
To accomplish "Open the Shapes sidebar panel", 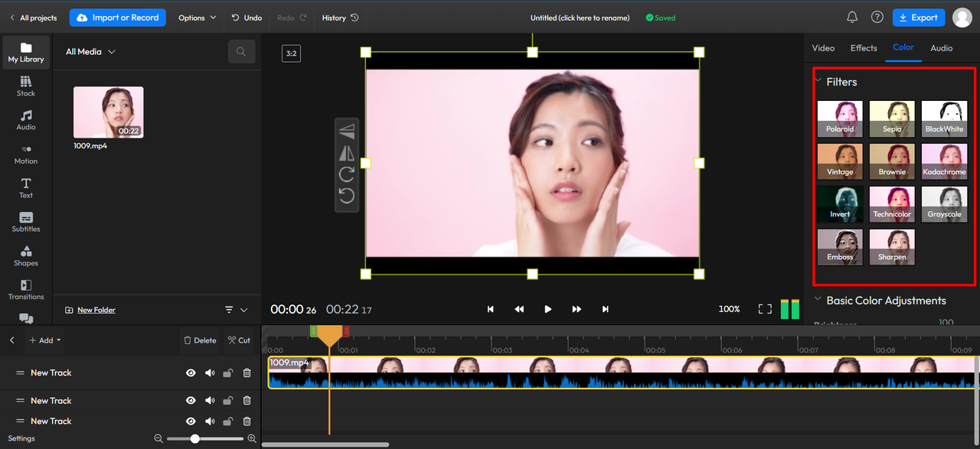I will click(x=26, y=256).
